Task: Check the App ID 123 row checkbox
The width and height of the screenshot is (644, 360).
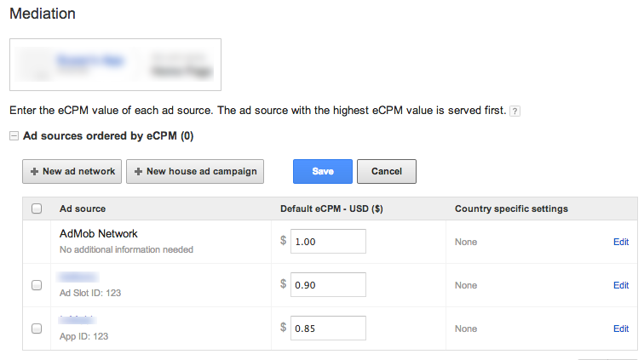Action: click(x=37, y=329)
